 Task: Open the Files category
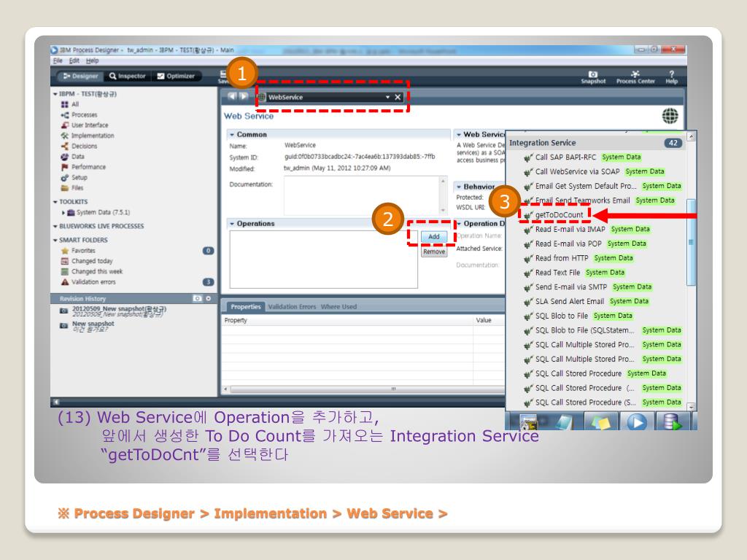pyautogui.click(x=72, y=188)
